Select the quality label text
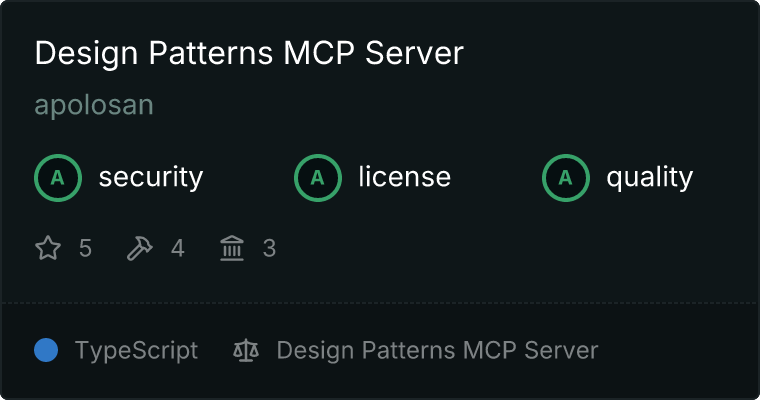 [x=649, y=178]
